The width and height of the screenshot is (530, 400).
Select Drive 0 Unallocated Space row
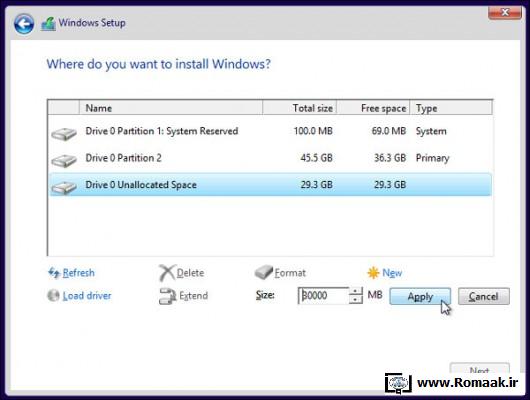coord(270,185)
